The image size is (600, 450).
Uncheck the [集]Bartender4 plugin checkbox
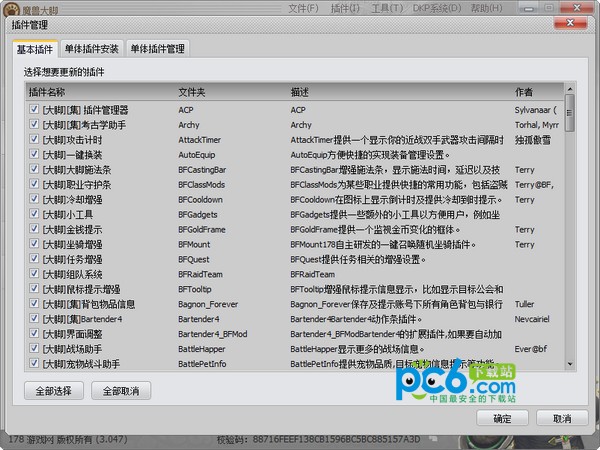coord(34,318)
